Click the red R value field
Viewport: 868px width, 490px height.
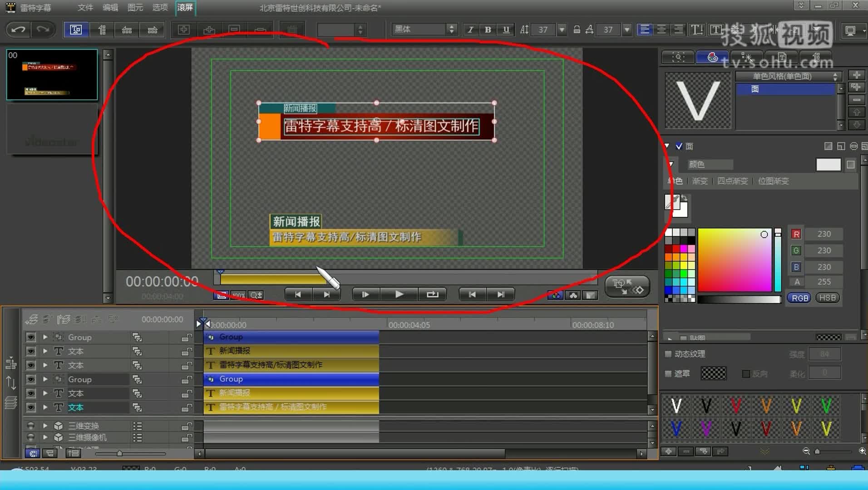click(x=824, y=234)
